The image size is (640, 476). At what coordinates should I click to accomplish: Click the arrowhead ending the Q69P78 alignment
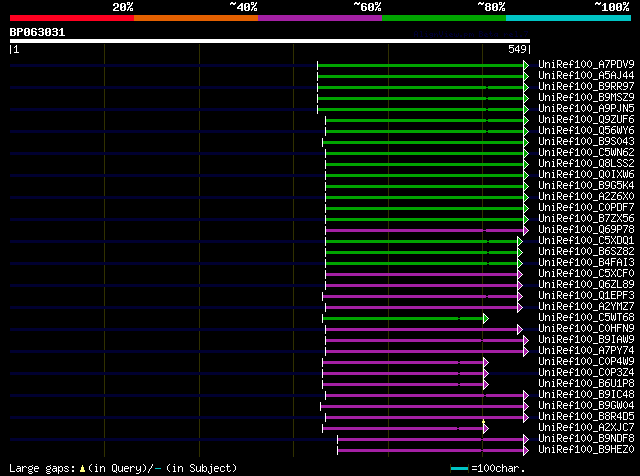526,231
